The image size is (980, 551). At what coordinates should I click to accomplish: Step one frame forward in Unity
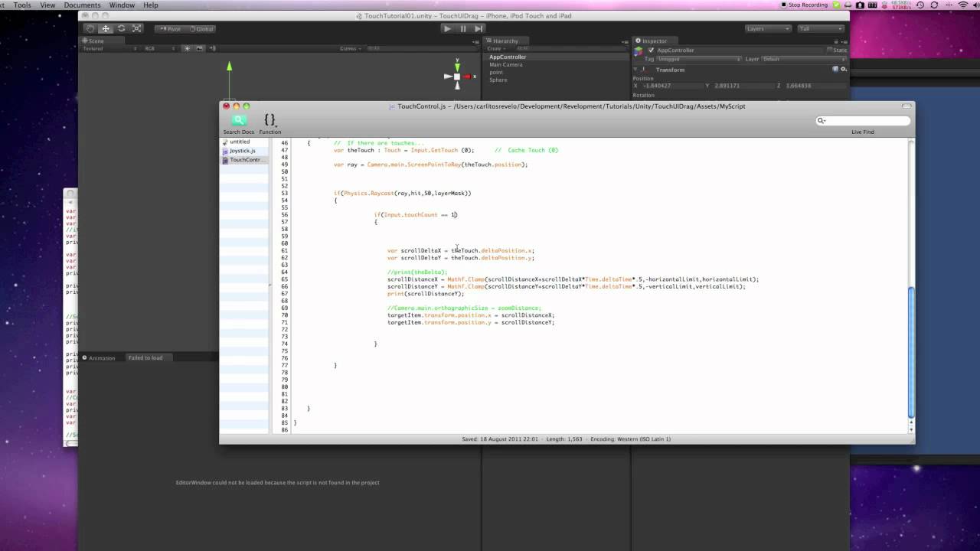478,28
